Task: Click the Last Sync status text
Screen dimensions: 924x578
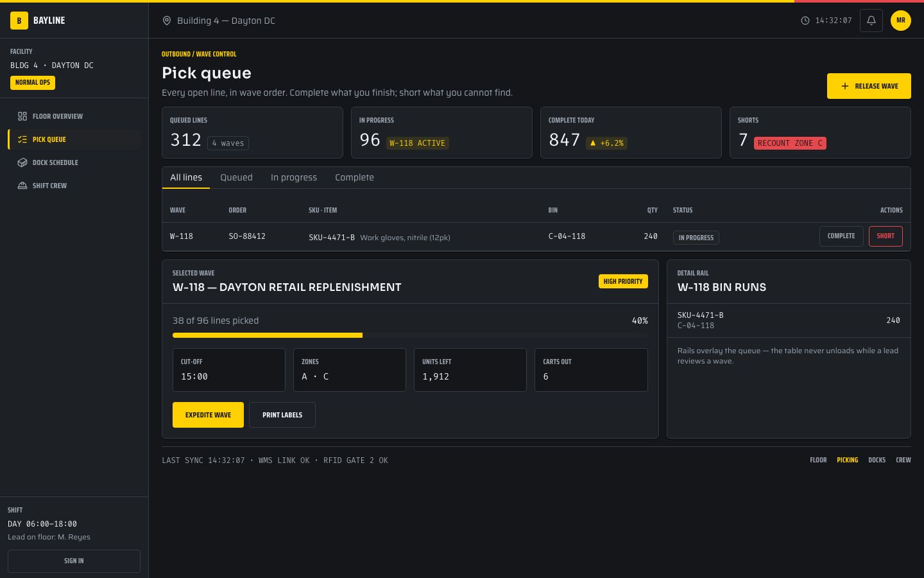Action: pos(275,460)
